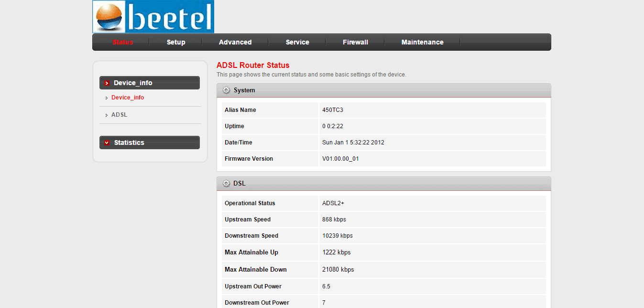Screen dimensions: 644x308
Task: Click the Downstream Speed row
Action: [382, 236]
